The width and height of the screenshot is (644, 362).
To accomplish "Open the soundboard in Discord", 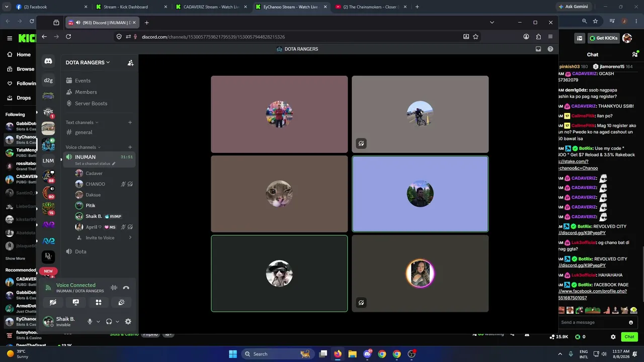I will (x=121, y=302).
